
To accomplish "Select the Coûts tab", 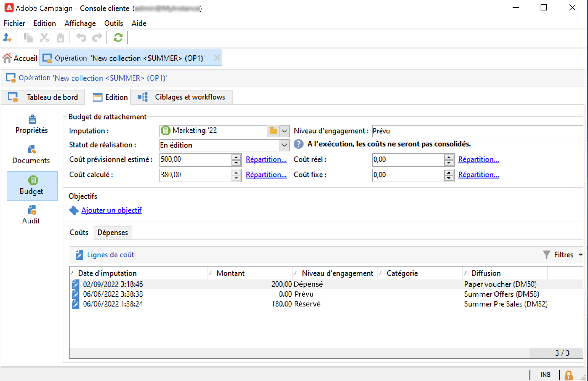I will click(79, 232).
